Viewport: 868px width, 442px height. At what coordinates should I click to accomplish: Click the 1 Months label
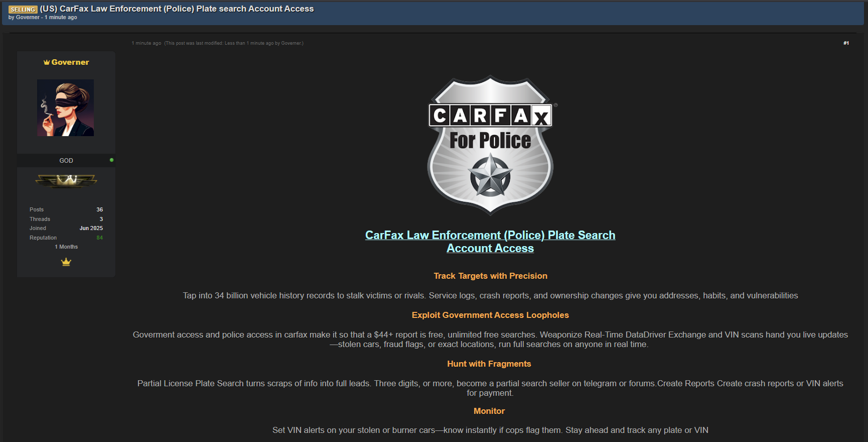(x=66, y=247)
